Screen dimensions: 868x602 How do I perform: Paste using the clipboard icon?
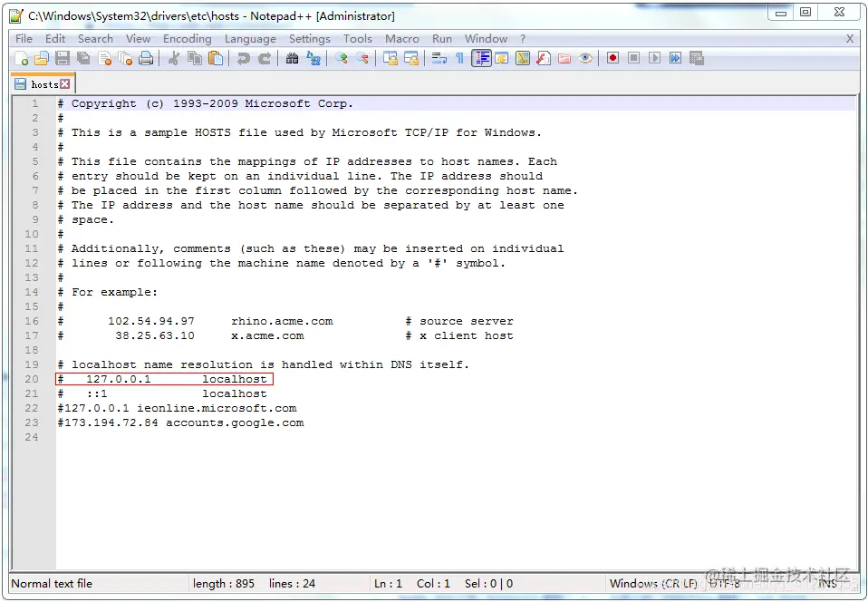[216, 58]
